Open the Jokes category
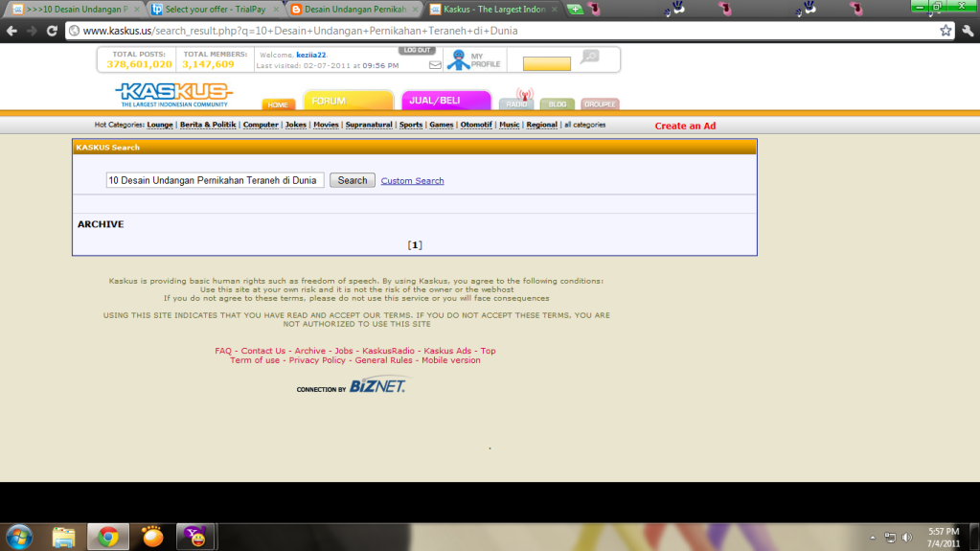This screenshot has height=551, width=980. point(296,126)
